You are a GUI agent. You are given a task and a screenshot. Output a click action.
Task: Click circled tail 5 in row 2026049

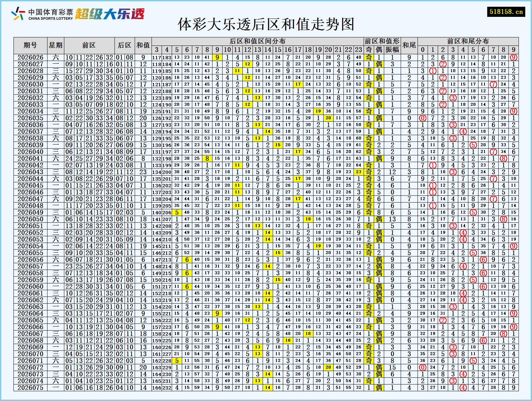pyautogui.click(x=473, y=212)
